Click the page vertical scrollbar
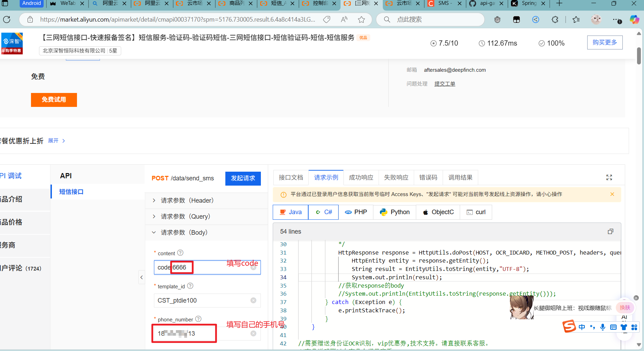The height and width of the screenshot is (351, 644). (x=639, y=56)
